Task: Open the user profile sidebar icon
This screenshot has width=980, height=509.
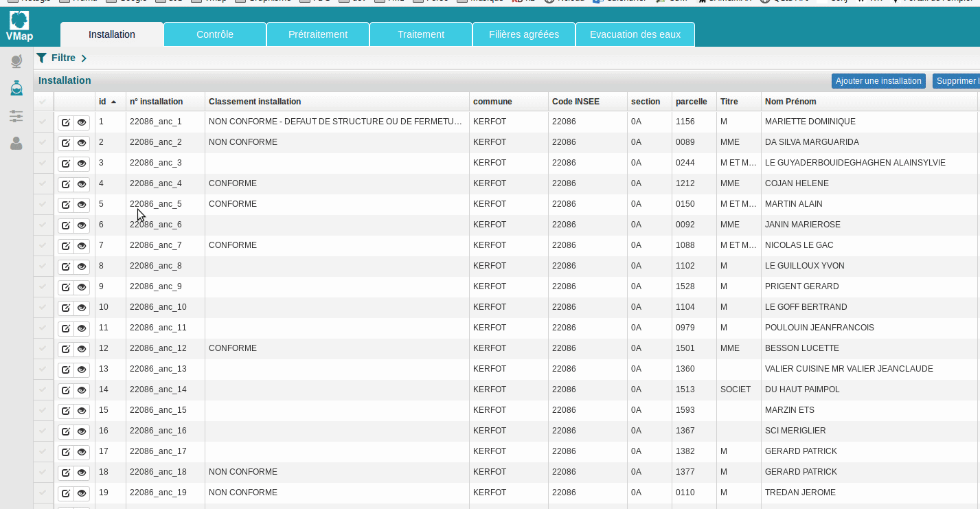Action: click(x=16, y=144)
